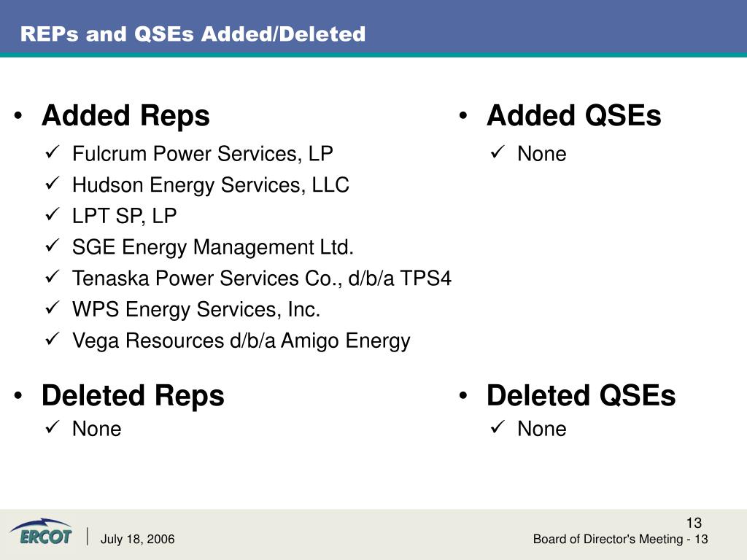Viewport: 747px width, 560px height.
Task: Click checkmark beside Fulcrum Power Services
Action: 52,152
